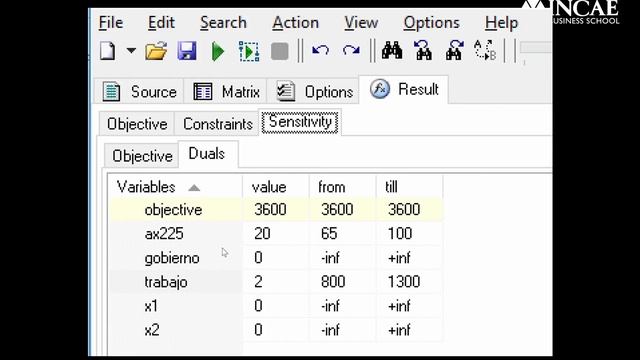
Task: Sort by the Variables column header
Action: 176,187
